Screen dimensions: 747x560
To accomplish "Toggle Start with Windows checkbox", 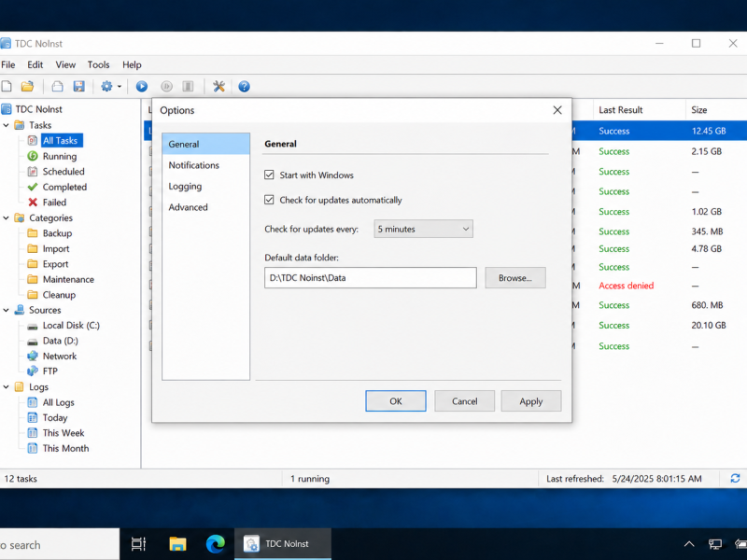I will point(269,175).
